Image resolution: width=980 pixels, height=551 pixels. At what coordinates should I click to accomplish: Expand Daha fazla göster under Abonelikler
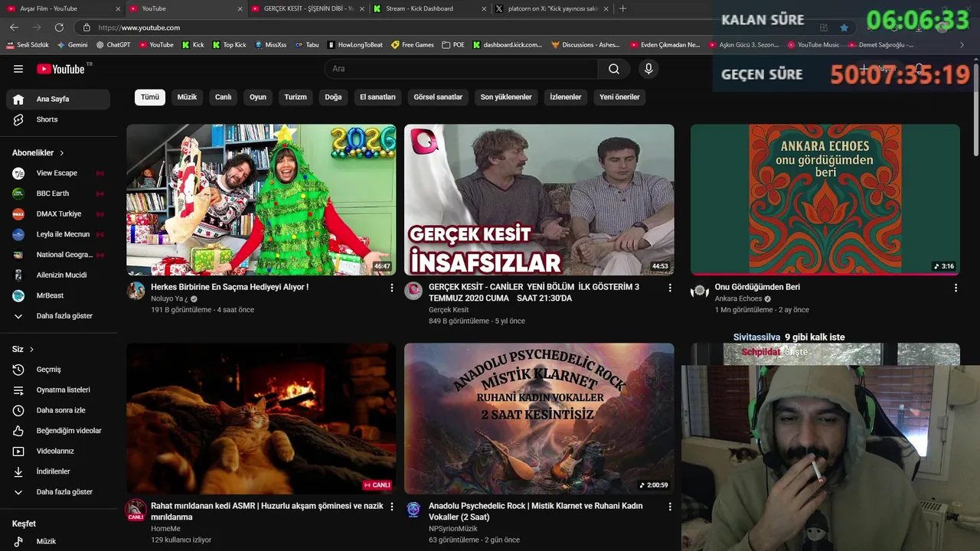click(x=58, y=316)
